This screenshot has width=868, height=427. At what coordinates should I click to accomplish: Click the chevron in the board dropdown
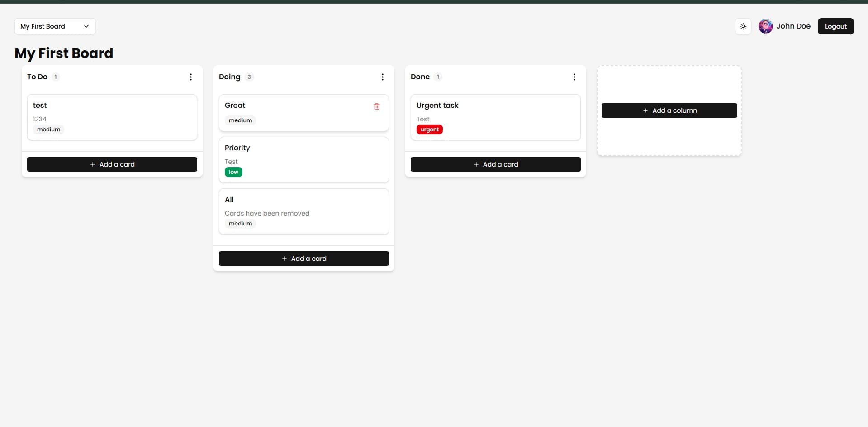click(86, 26)
